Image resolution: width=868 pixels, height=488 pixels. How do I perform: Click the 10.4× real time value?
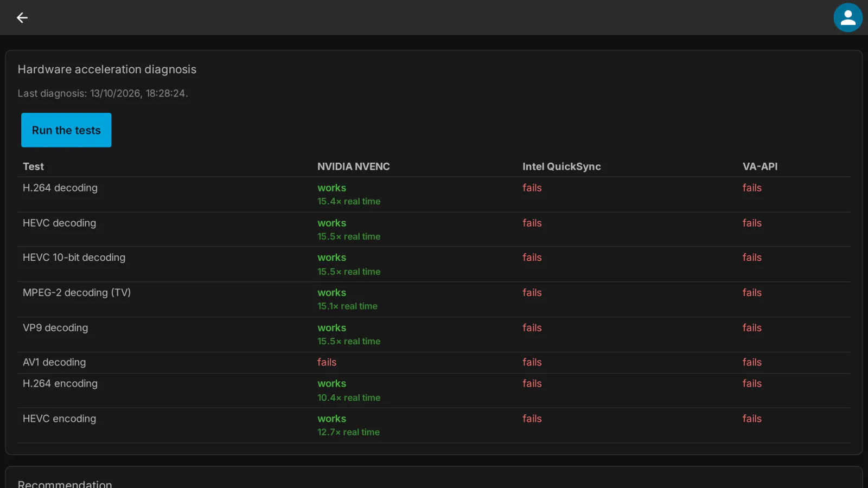click(349, 397)
